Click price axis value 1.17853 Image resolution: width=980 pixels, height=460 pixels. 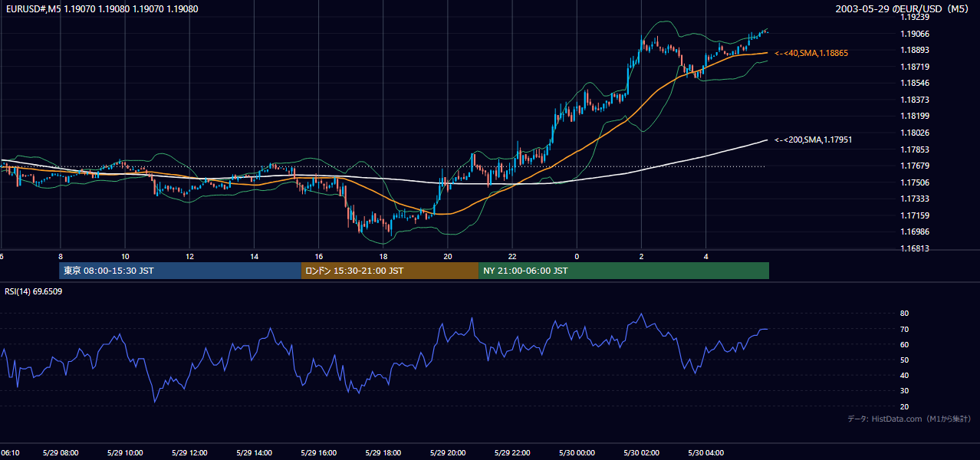coord(914,149)
